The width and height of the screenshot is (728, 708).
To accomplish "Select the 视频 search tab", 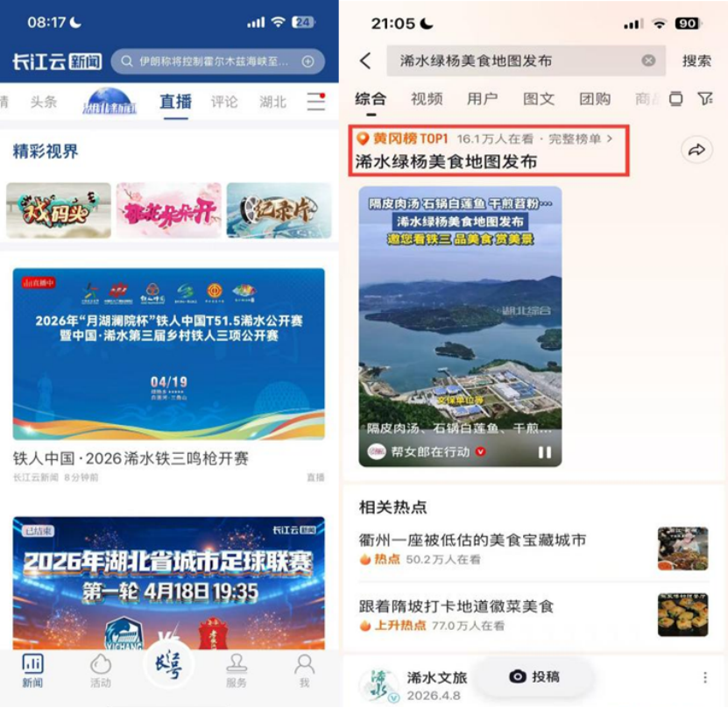I will click(x=427, y=98).
